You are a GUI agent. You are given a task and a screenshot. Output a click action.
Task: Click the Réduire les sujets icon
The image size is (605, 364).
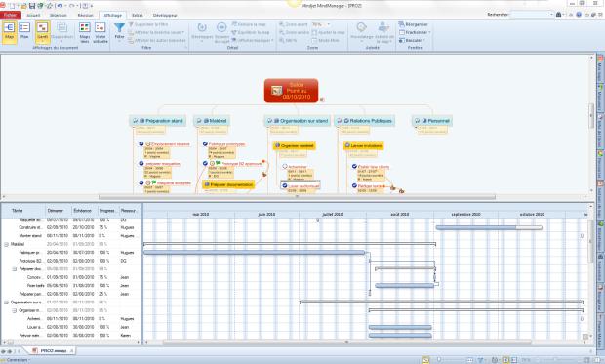(222, 27)
